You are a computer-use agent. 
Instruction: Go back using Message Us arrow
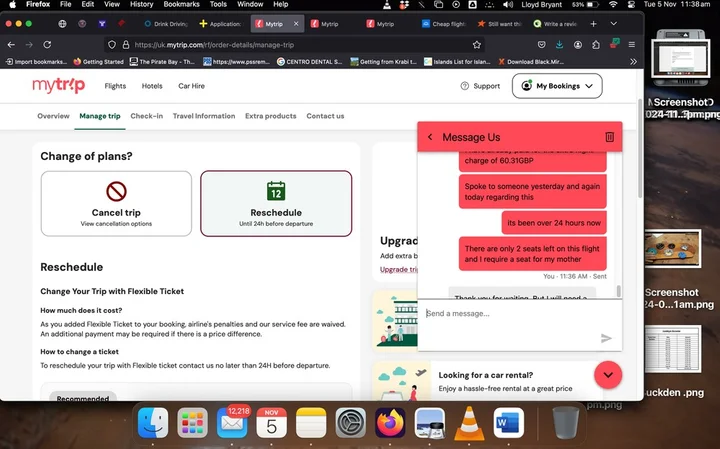pos(430,137)
